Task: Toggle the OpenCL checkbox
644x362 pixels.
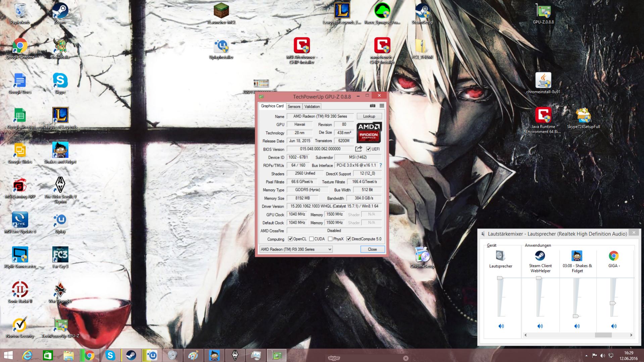Action: [290, 239]
